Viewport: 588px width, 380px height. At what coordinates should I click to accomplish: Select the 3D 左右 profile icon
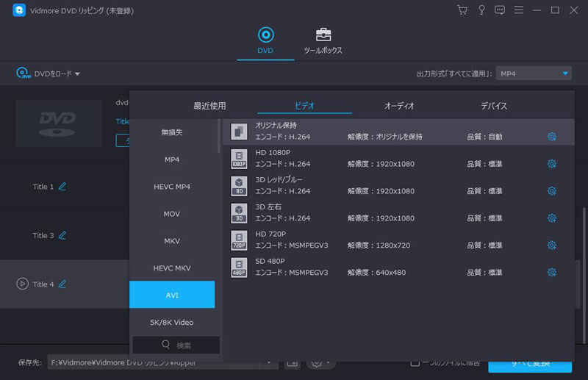click(239, 213)
